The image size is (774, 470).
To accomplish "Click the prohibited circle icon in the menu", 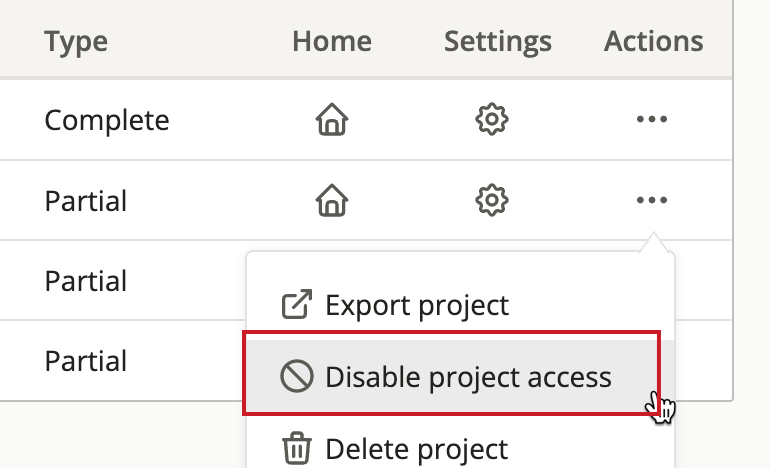I will pos(297,376).
